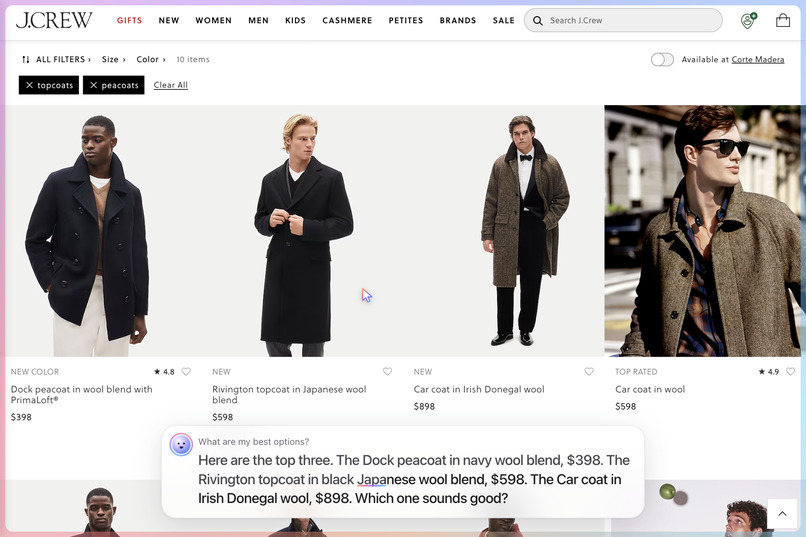This screenshot has width=806, height=537.
Task: Click the 4.9 star rating
Action: 769,372
